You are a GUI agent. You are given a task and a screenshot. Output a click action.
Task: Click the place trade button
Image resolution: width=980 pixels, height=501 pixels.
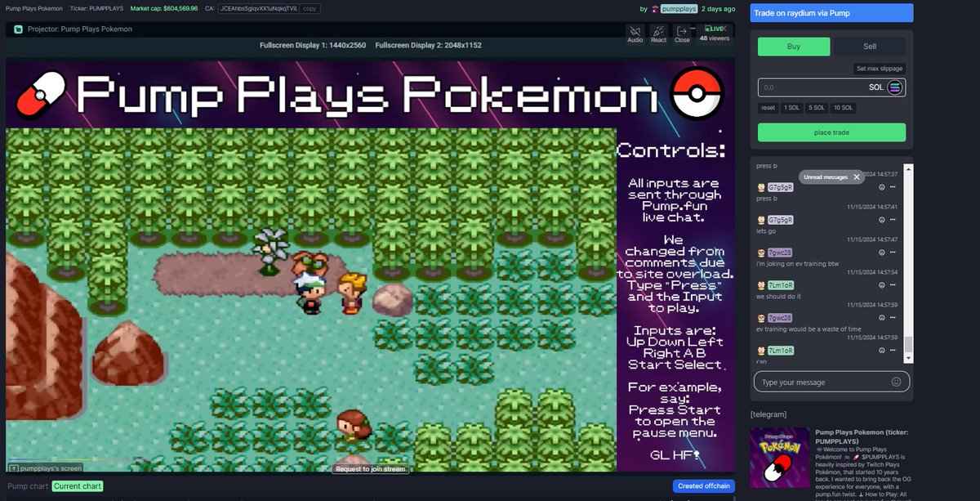click(x=831, y=132)
